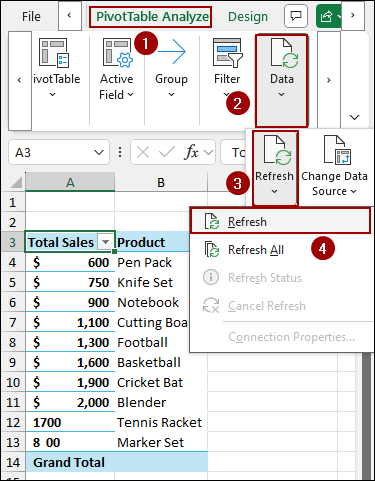Click the green Share button
375x481 pixels.
pyautogui.click(x=328, y=16)
